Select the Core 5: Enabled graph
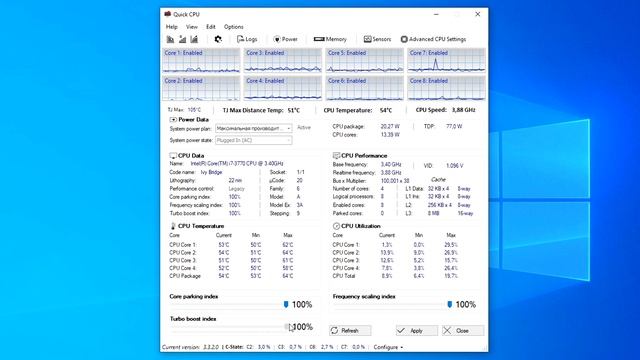 [364, 60]
